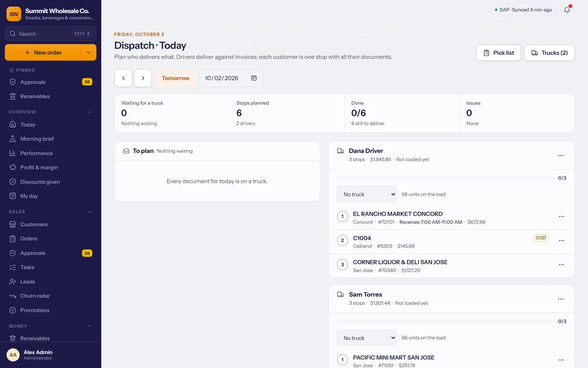
Task: Click the COD badge on stop C1004
Action: 541,238
